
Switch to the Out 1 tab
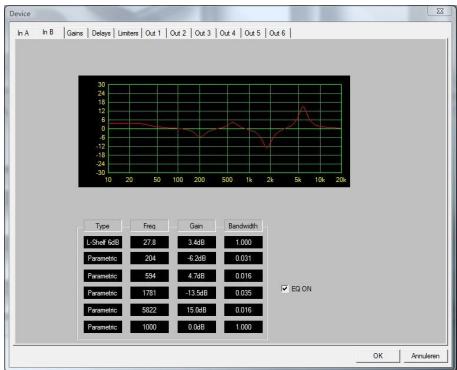pyautogui.click(x=153, y=33)
